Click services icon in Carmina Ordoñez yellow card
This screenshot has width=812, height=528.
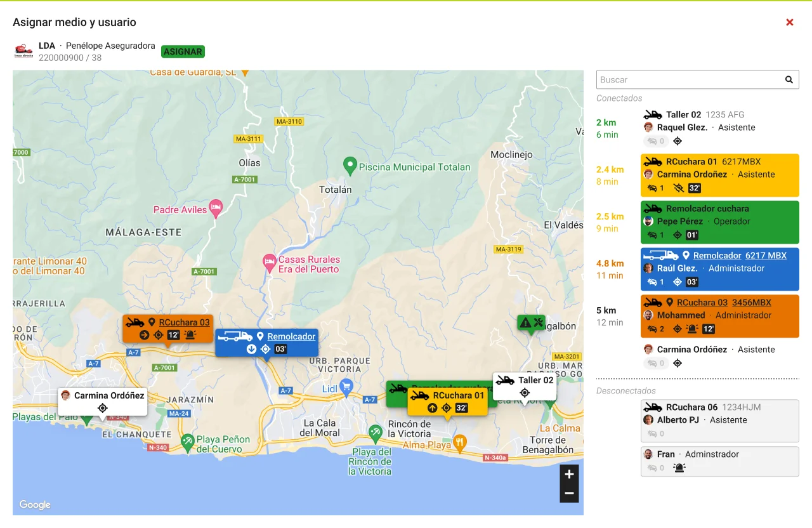point(652,188)
